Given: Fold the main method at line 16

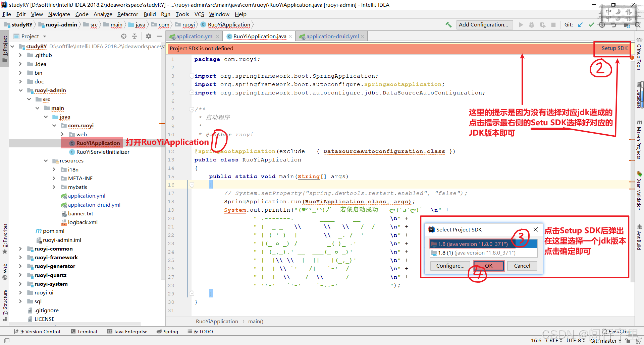Looking at the screenshot, I should tap(192, 185).
